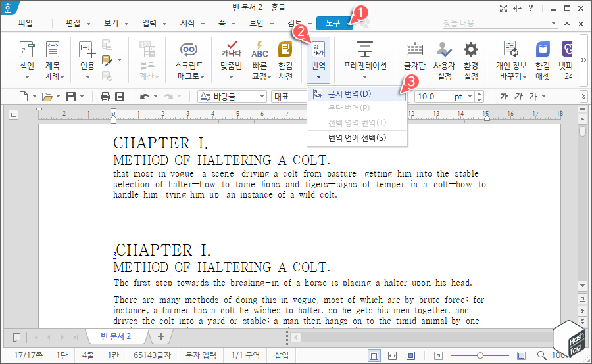Viewport: 592px width, 364px height.
Task: Apply bold 가 formatting
Action: tap(504, 97)
